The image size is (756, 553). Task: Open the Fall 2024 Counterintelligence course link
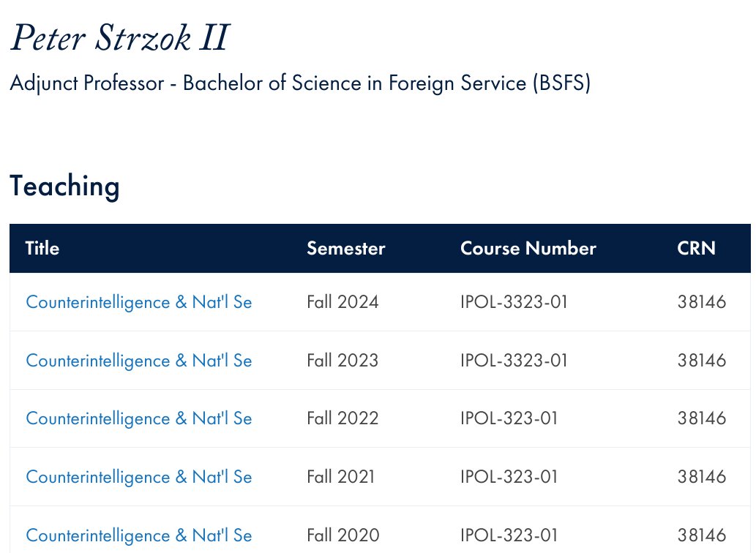tap(139, 303)
